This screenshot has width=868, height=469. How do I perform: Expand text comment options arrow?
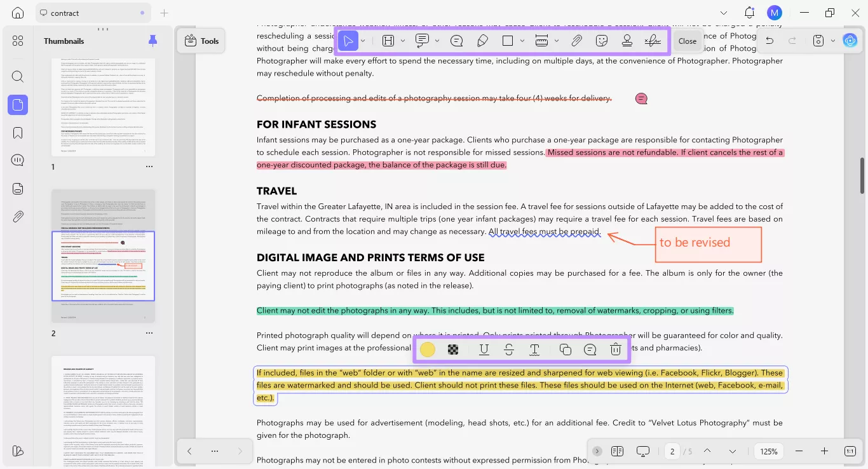437,41
